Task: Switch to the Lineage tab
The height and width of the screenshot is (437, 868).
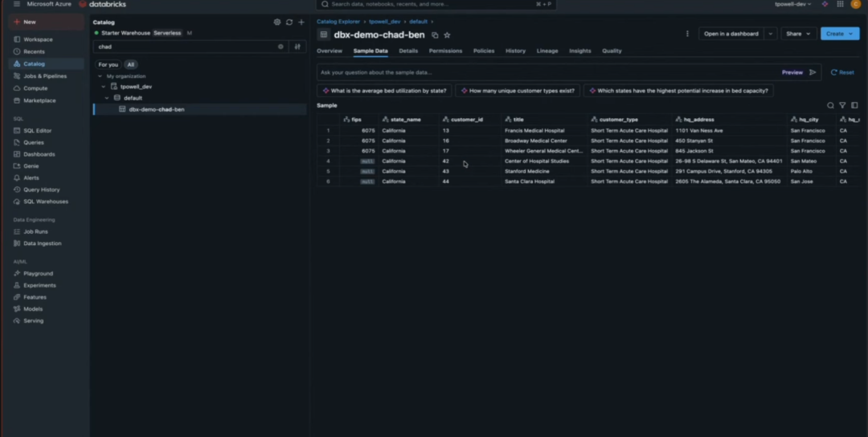Action: pos(547,51)
